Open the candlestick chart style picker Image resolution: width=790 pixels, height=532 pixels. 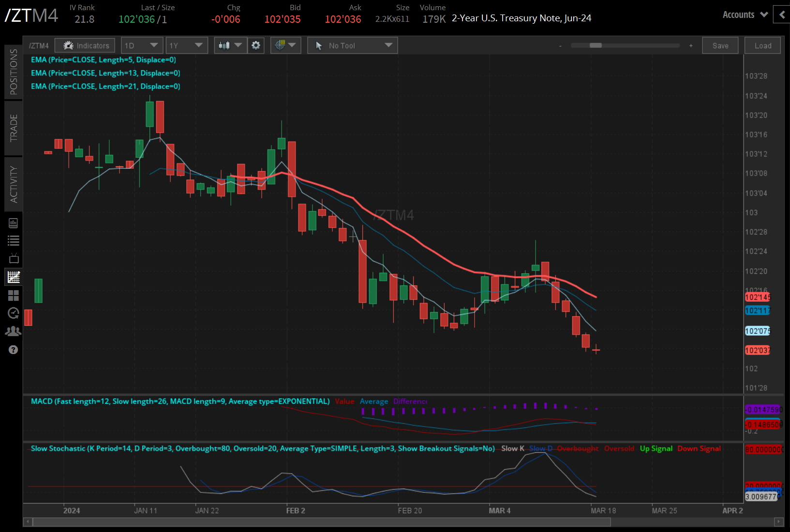[x=230, y=45]
